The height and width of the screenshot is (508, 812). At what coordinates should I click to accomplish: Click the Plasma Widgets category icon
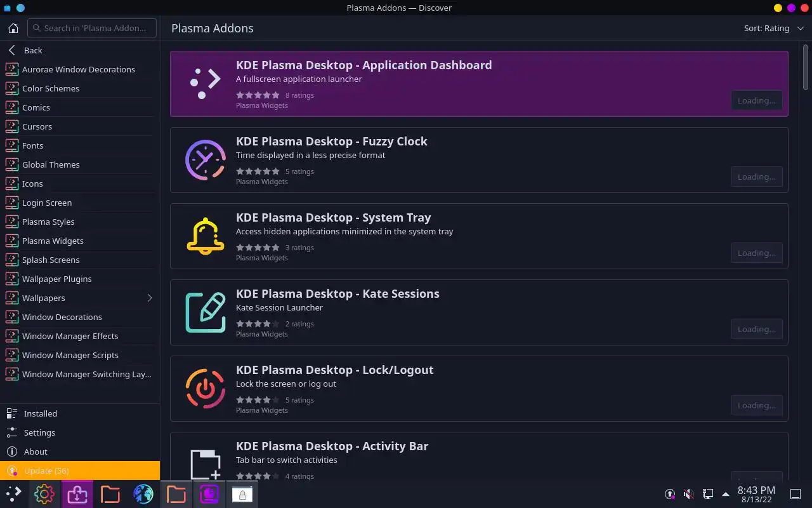coord(11,241)
